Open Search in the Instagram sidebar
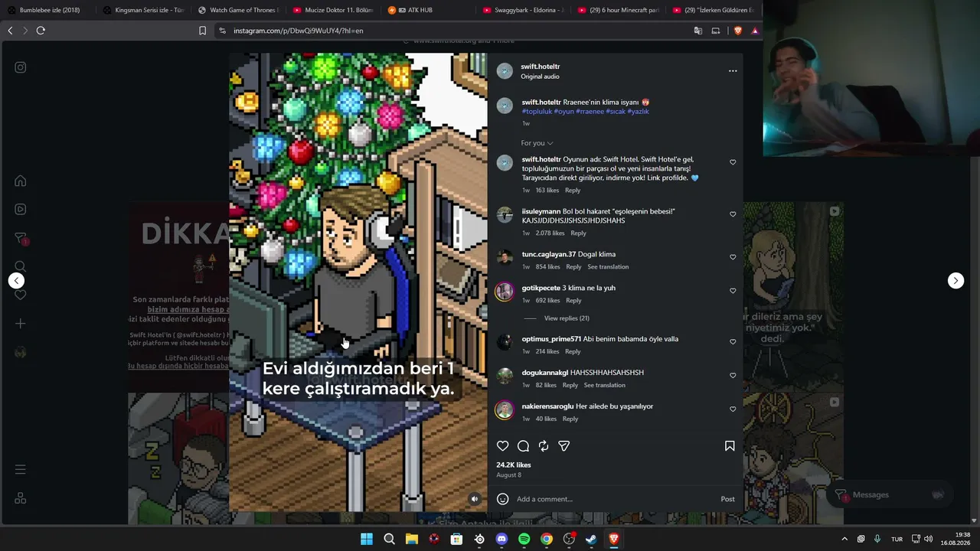 click(x=21, y=266)
